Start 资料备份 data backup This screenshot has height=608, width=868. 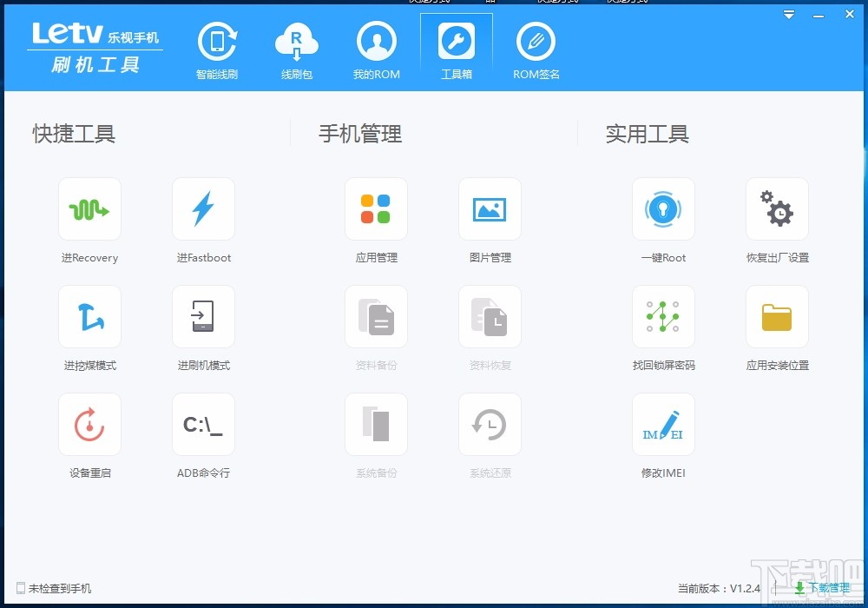click(x=376, y=316)
